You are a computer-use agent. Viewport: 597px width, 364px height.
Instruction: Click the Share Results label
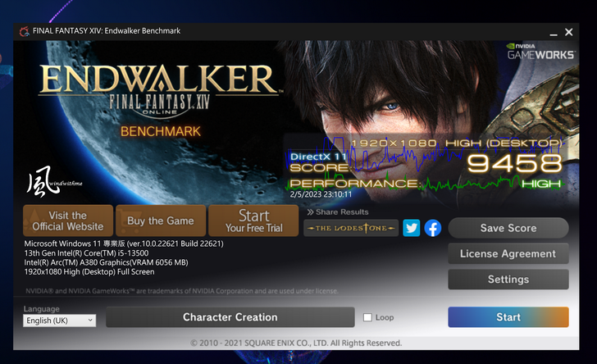point(338,212)
